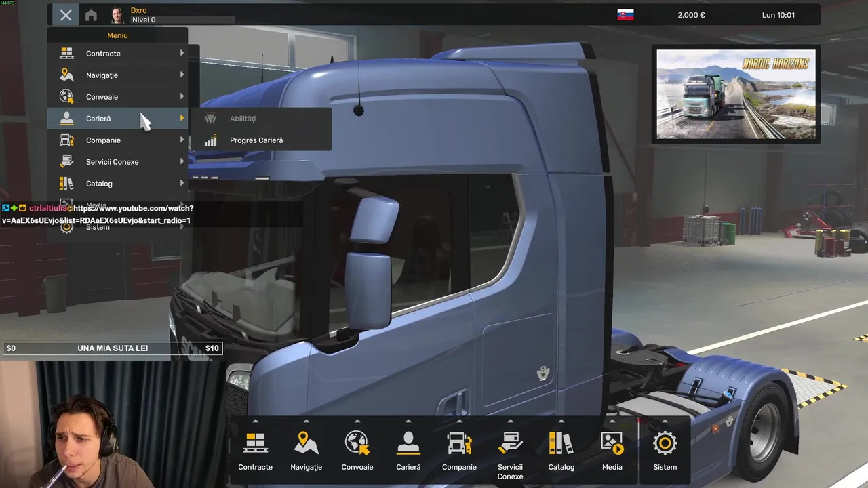Open Convoaie in the side menu
868x488 pixels.
[117, 97]
